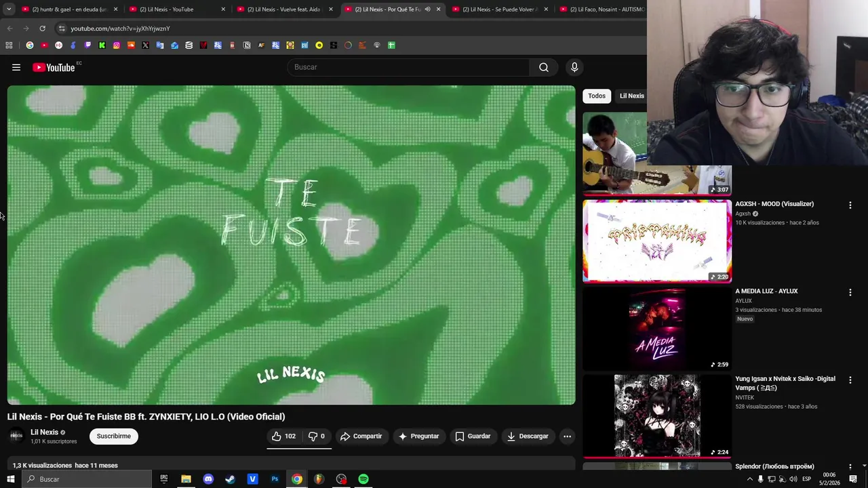Image resolution: width=868 pixels, height=488 pixels.
Task: Open the Agxsh channel name under MOOD
Action: pyautogui.click(x=743, y=213)
